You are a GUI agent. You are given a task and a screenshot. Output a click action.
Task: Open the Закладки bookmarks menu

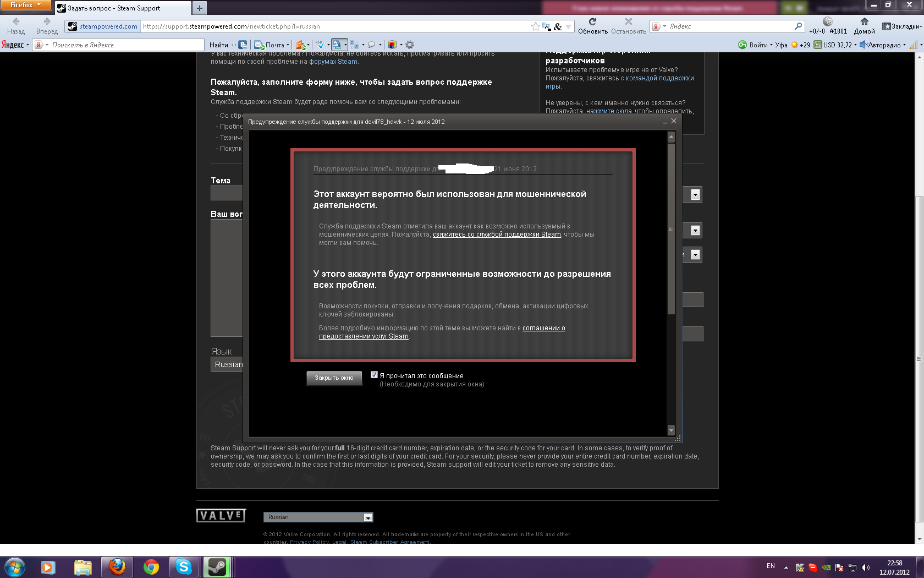[x=901, y=26]
